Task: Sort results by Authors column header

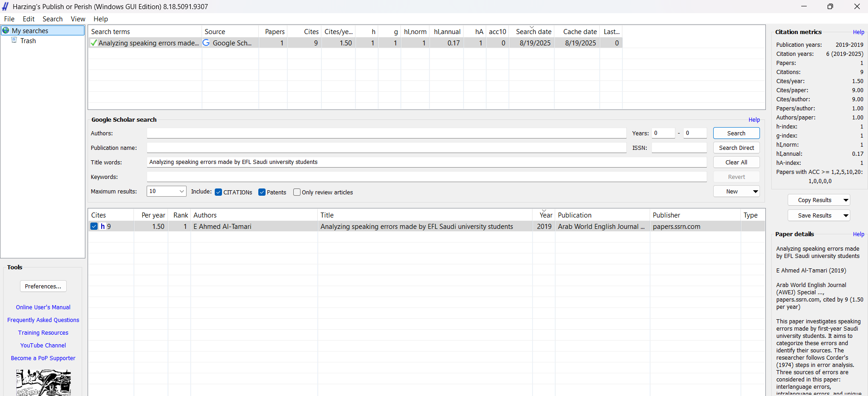Action: coord(254,215)
